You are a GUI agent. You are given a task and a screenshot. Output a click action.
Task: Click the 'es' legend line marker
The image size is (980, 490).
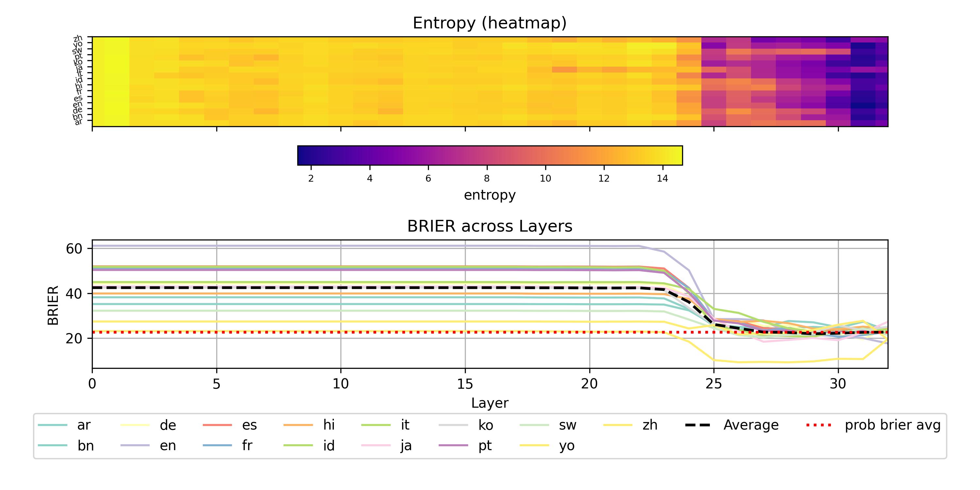click(217, 425)
